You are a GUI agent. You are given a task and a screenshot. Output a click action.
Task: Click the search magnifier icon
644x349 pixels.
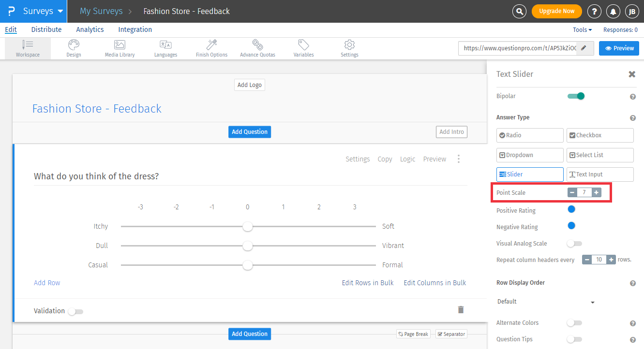coord(519,11)
